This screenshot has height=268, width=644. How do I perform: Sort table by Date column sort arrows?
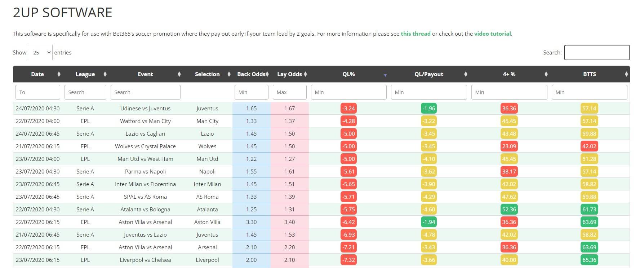point(59,74)
